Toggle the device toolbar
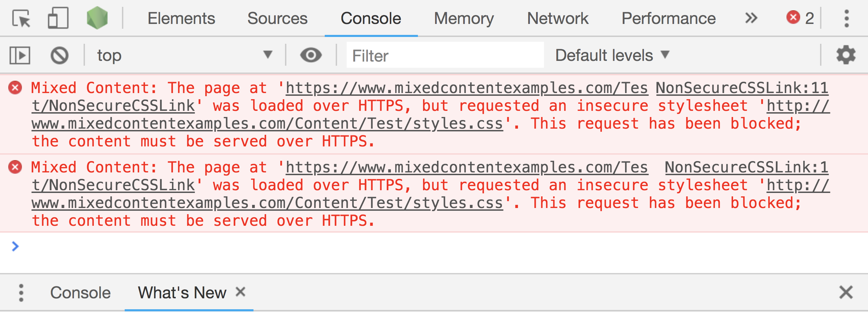This screenshot has height=312, width=868. pos(58,18)
